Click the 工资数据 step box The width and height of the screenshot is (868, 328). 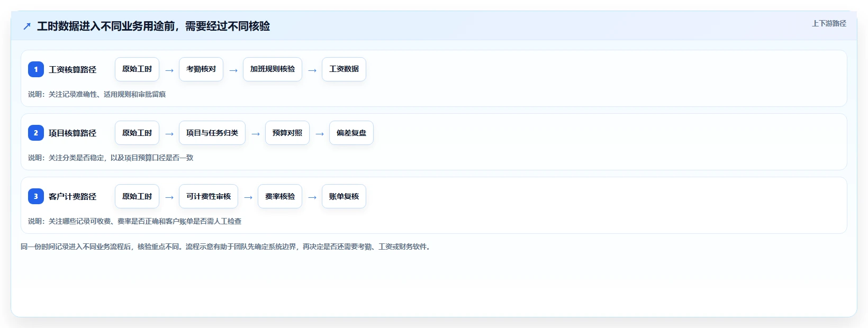tap(344, 69)
